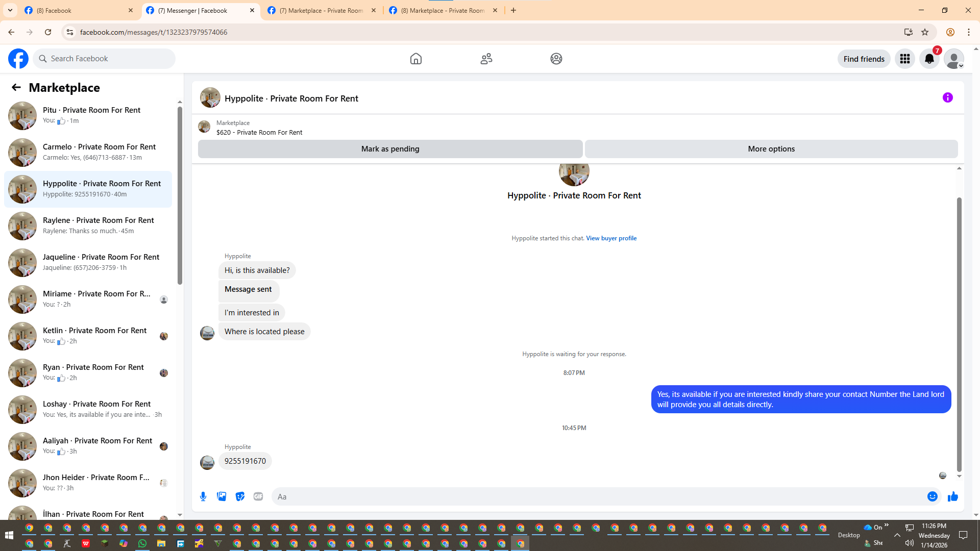Open More options for the listing
This screenshot has height=551, width=980.
[x=771, y=149]
